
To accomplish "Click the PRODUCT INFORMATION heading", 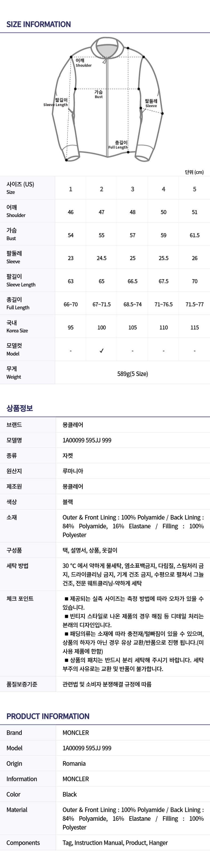I will pyautogui.click(x=48, y=716).
